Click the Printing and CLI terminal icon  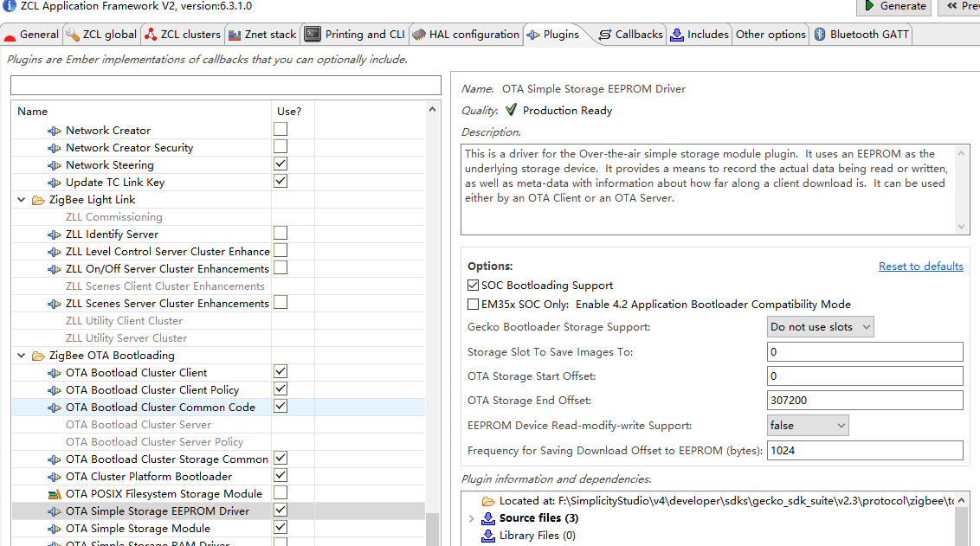313,35
